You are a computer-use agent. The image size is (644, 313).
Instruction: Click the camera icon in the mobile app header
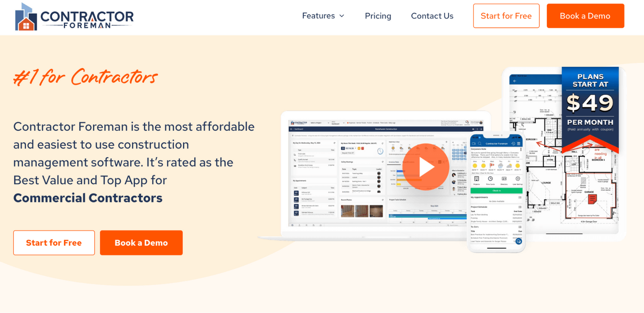[474, 144]
